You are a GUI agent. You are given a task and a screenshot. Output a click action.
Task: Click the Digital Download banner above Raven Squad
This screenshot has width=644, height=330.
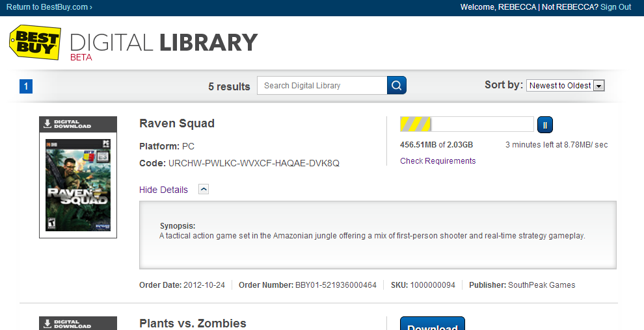[x=78, y=124]
